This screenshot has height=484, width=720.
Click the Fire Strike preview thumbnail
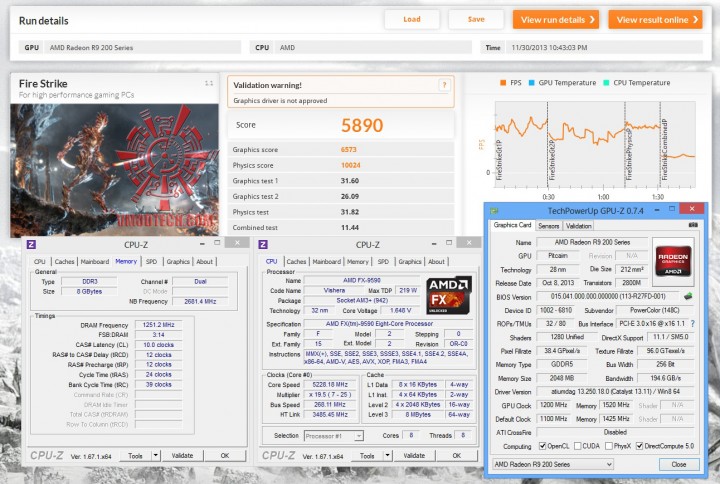114,170
